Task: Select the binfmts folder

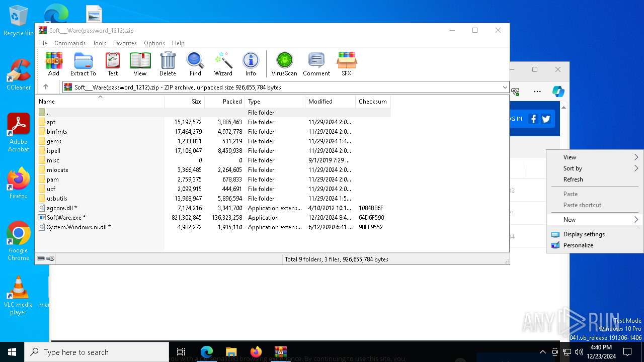Action: (213, 132)
